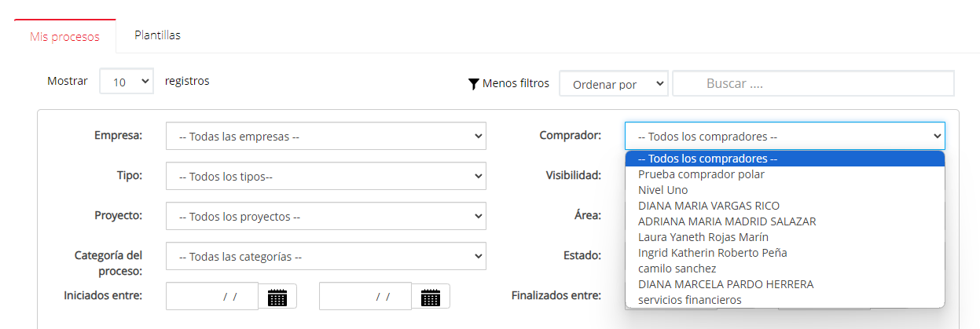Click the second Iniciados entre date field

pyautogui.click(x=365, y=297)
